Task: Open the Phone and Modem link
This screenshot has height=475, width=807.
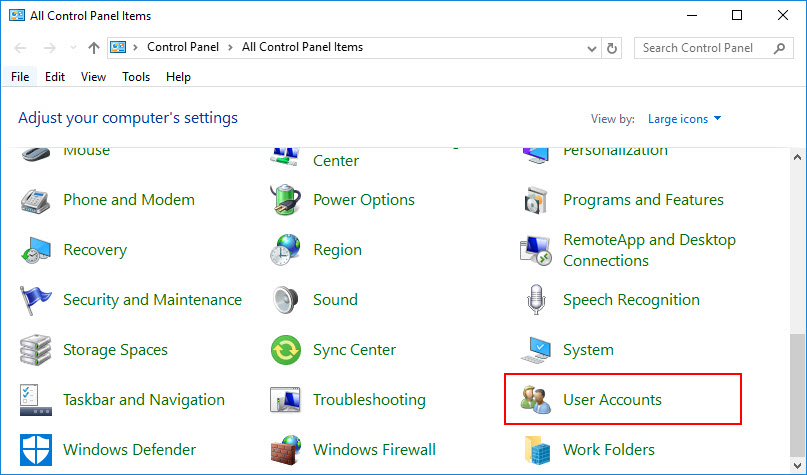Action: pos(129,200)
